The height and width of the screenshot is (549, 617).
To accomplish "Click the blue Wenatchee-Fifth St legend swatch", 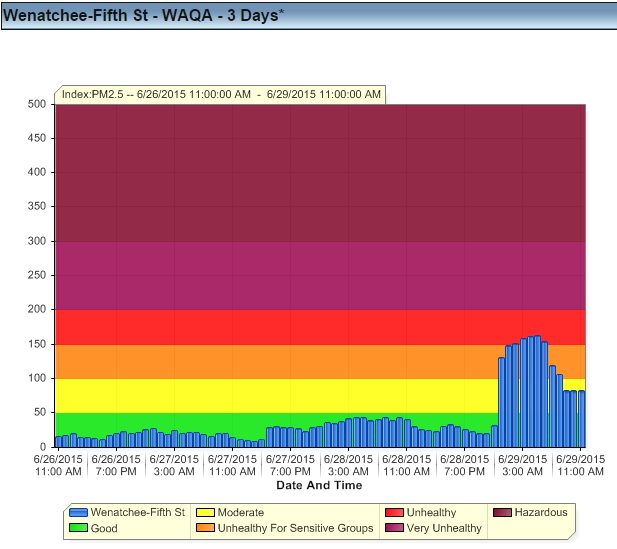I will (x=78, y=512).
